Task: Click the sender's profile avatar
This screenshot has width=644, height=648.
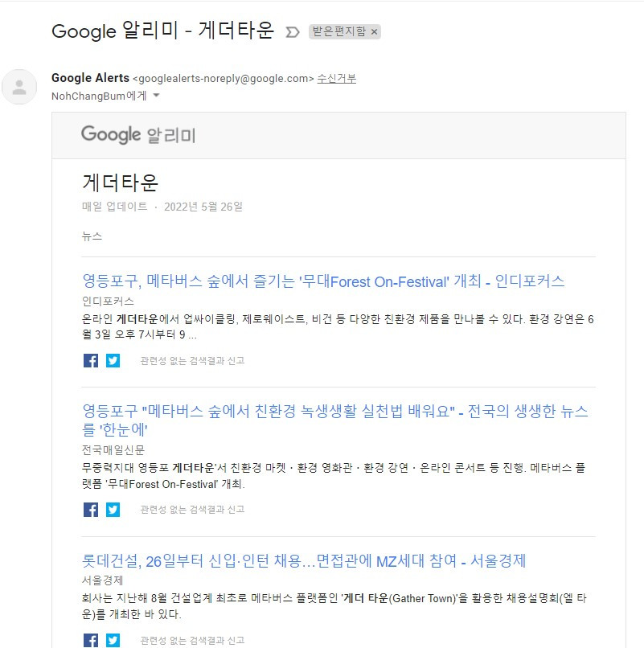Action: (x=18, y=87)
